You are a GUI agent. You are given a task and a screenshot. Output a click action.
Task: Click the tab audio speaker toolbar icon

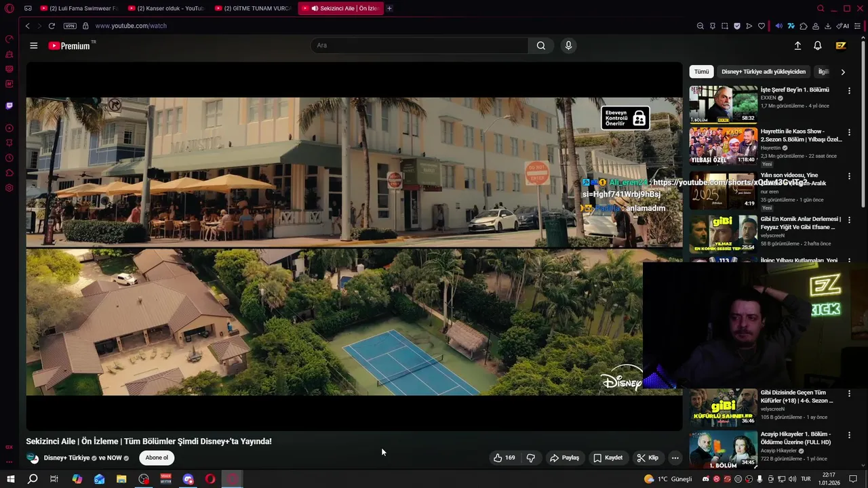click(x=778, y=26)
